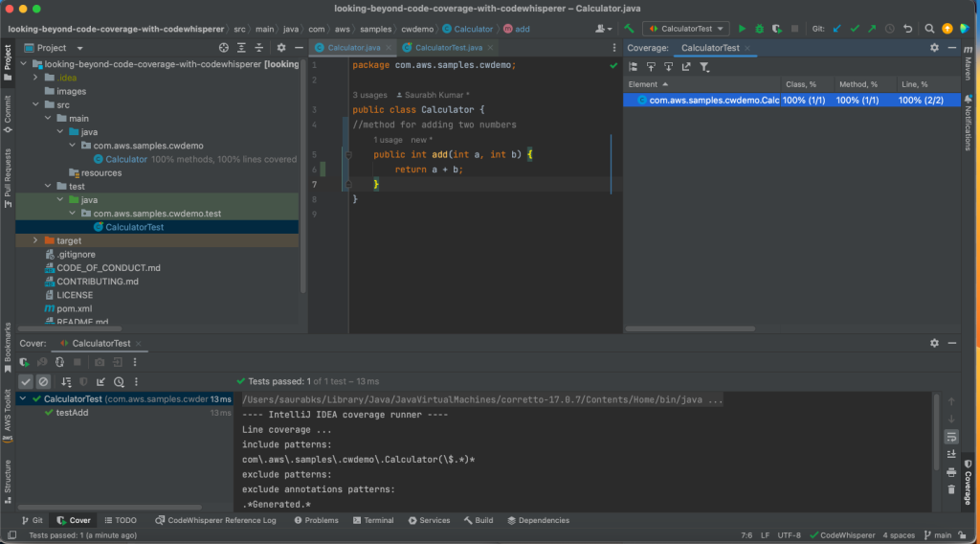Open the Project view mode dropdown
Viewport: 980px width, 544px height.
pos(54,48)
